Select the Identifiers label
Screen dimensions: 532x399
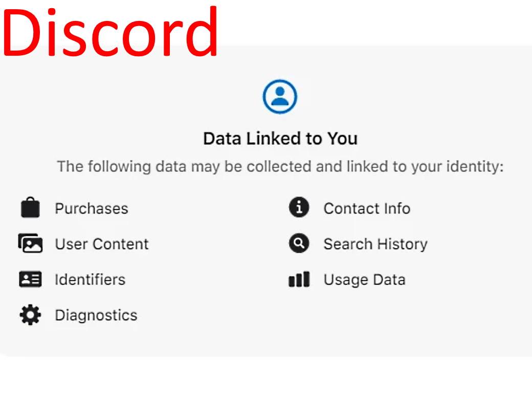(x=90, y=280)
